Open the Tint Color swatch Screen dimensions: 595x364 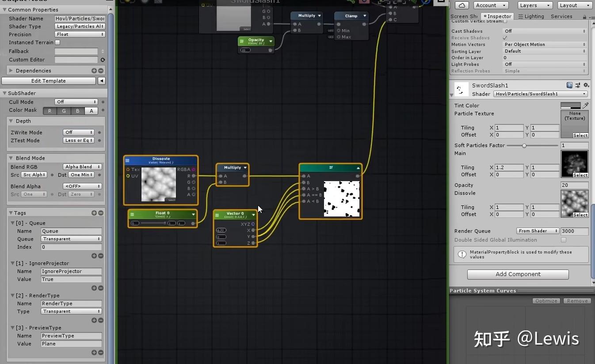[571, 106]
